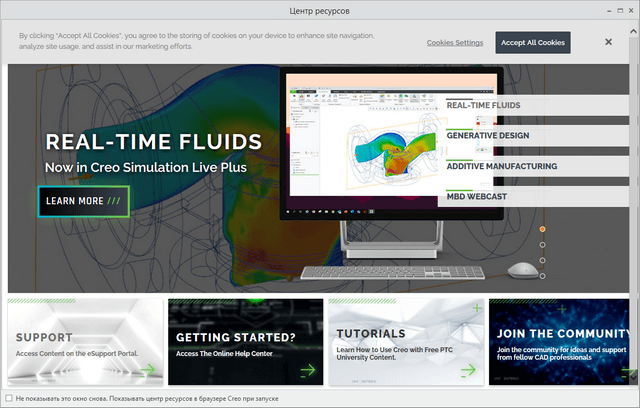Click 'Access Content on the eSupport Portal' text
This screenshot has height=408, width=640.
77,353
